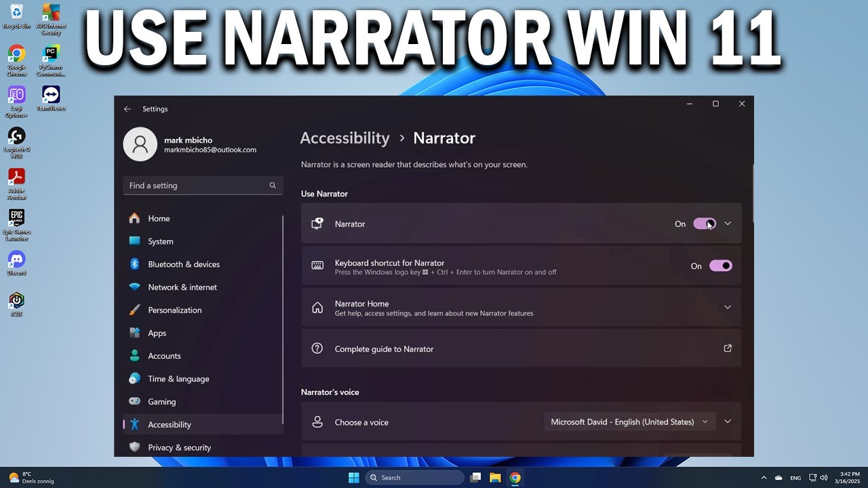
Task: Open Logi Options+ desktop icon
Action: pyautogui.click(x=16, y=102)
